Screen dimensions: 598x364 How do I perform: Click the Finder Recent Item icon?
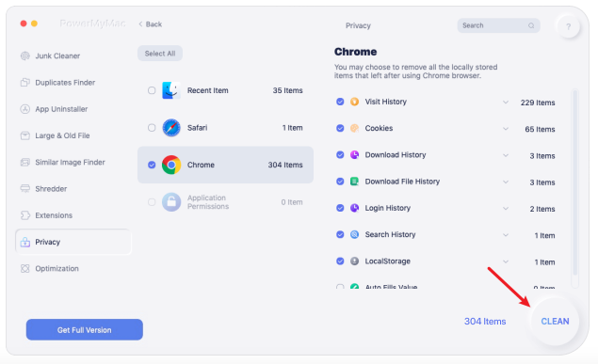tap(171, 90)
